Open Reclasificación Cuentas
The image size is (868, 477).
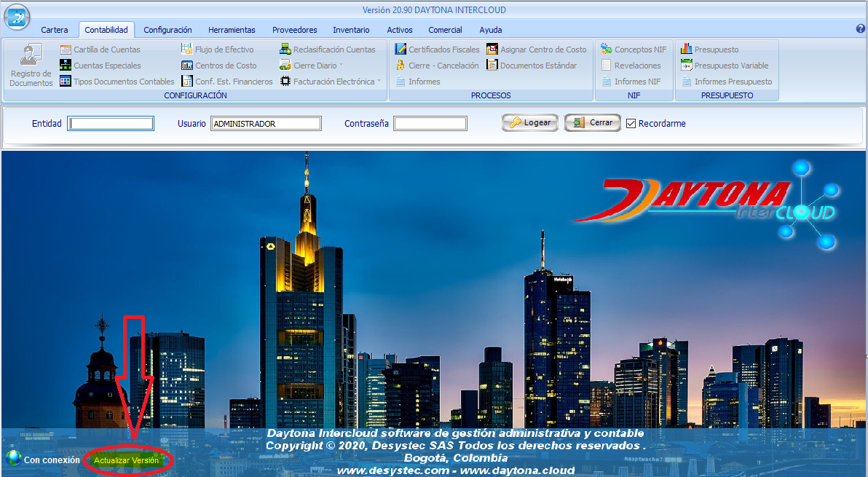tap(328, 50)
